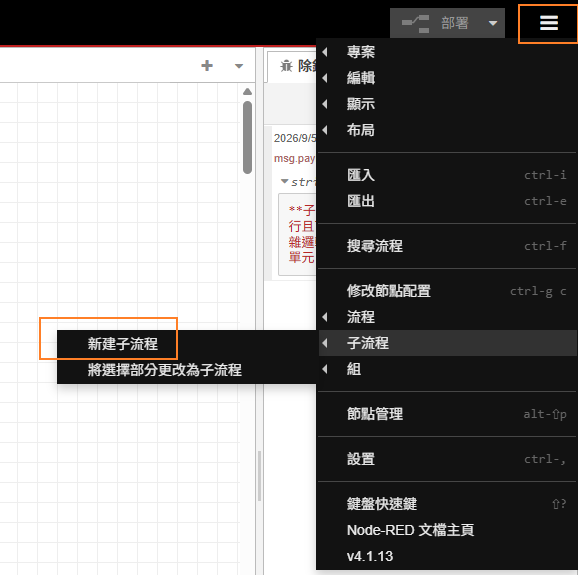Expand the 編輯 submenu

coord(447,78)
